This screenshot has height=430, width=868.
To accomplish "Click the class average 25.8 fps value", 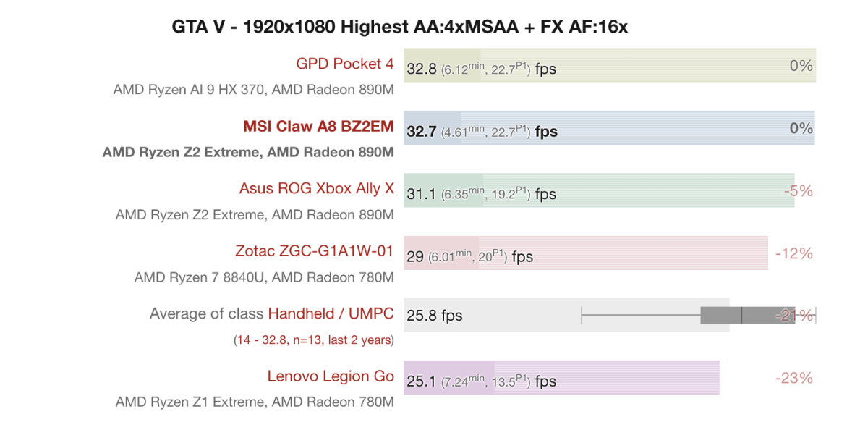I will pos(435,316).
